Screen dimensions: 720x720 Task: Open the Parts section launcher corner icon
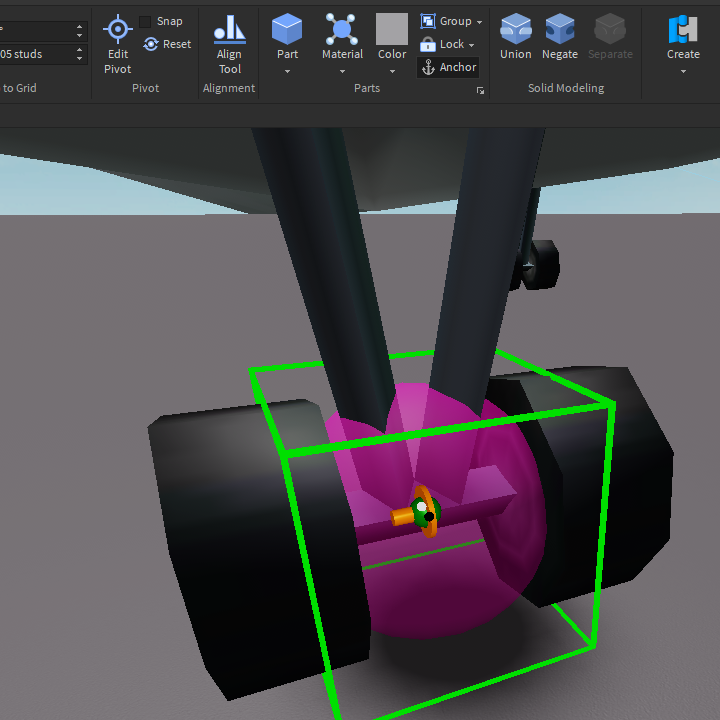click(x=480, y=90)
